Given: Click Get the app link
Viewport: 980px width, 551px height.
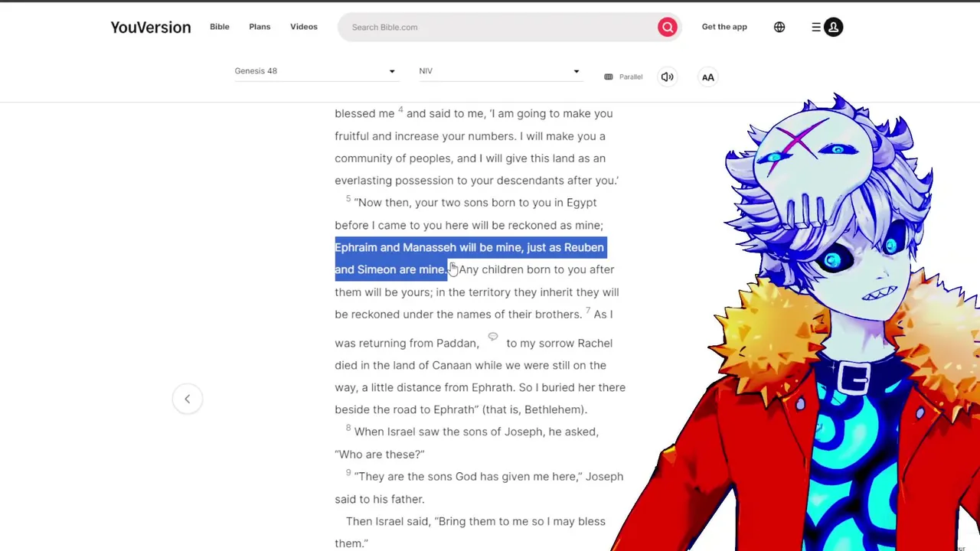Looking at the screenshot, I should [724, 27].
